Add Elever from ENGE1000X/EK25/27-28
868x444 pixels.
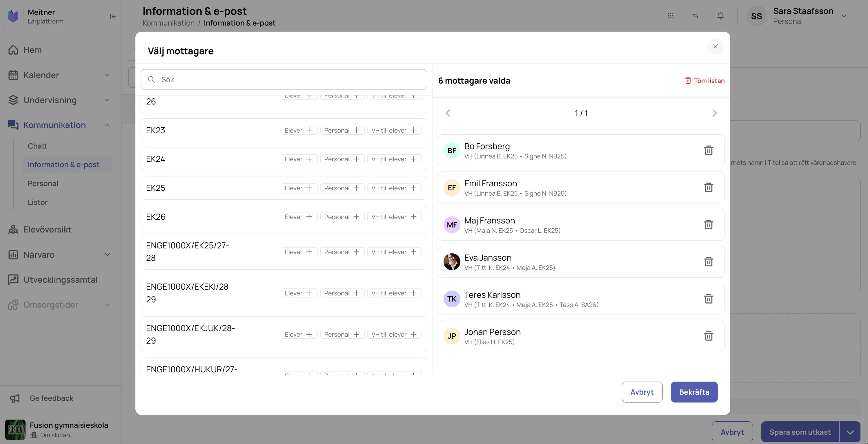click(x=299, y=252)
